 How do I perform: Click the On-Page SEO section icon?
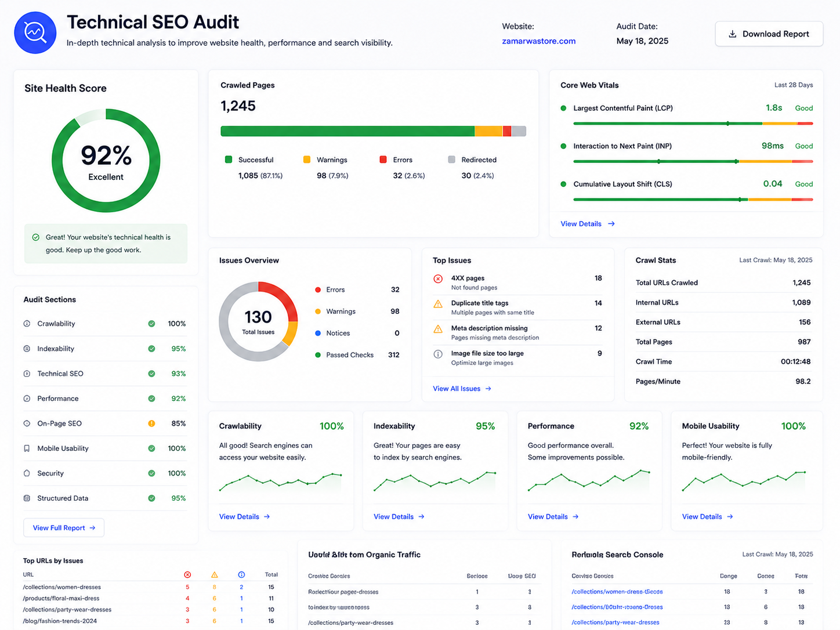click(x=27, y=423)
